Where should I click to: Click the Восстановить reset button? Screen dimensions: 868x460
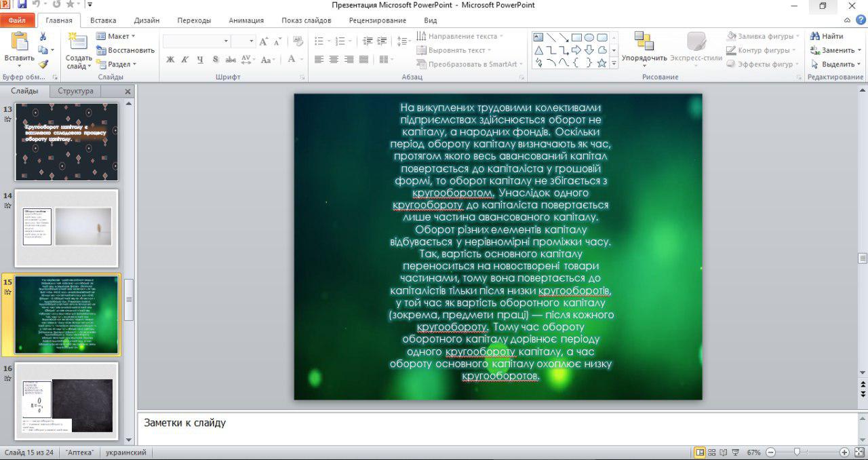(125, 50)
